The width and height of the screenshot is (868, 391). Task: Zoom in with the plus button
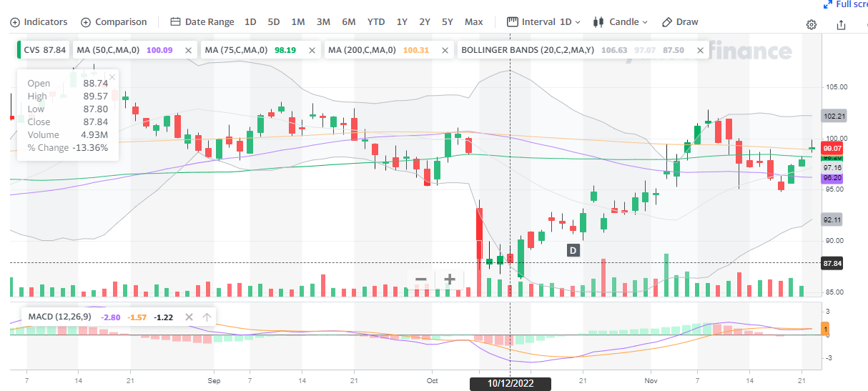(x=449, y=279)
